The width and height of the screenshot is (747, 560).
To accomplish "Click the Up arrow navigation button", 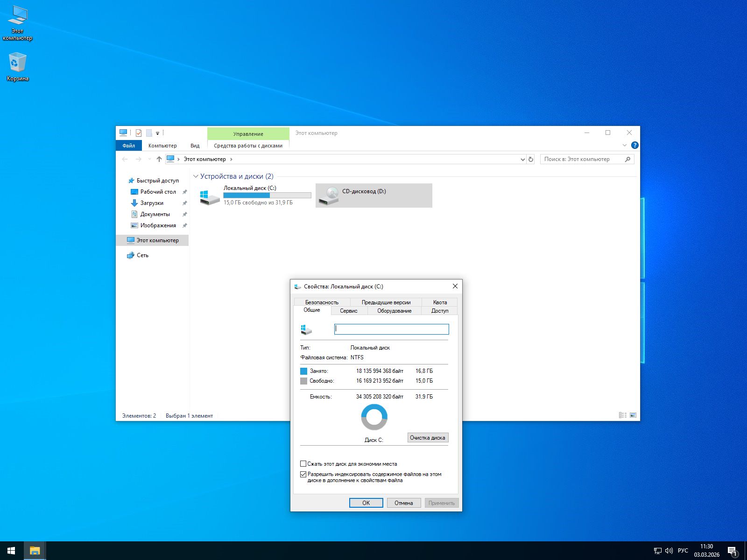I will pos(159,159).
